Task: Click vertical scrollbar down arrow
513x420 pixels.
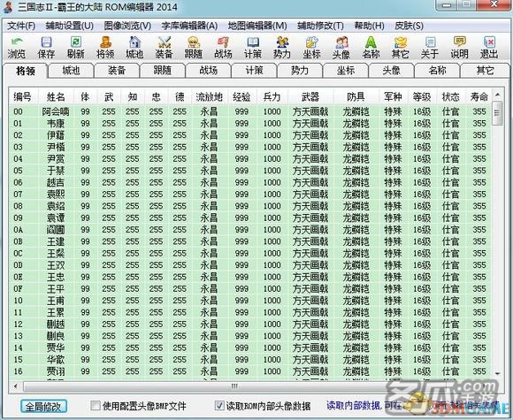Action: pyautogui.click(x=498, y=373)
